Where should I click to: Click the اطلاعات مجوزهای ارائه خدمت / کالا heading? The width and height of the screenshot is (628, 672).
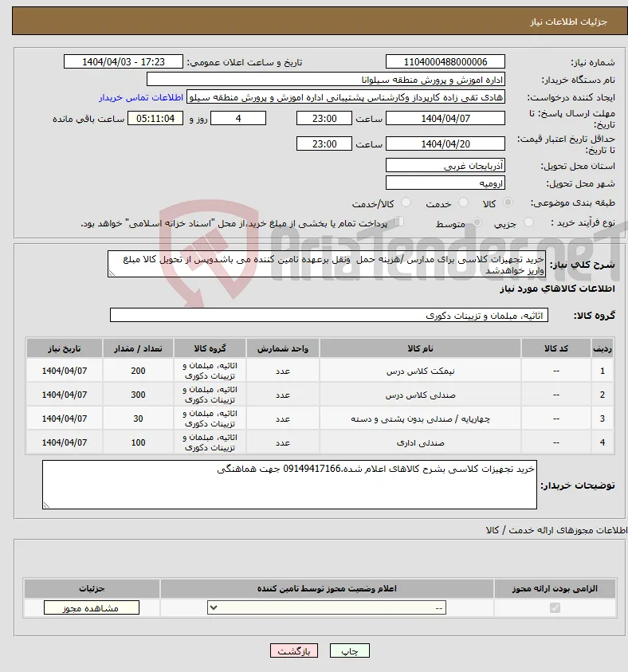tap(556, 531)
